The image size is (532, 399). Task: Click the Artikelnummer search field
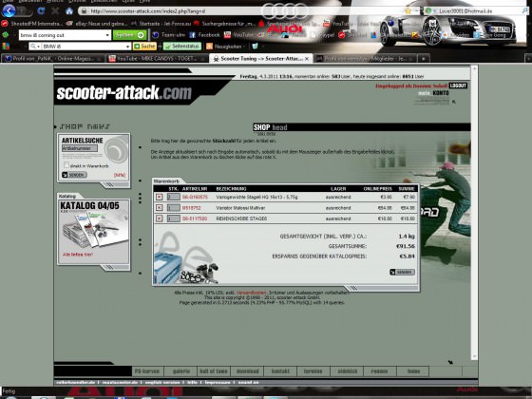(80, 148)
